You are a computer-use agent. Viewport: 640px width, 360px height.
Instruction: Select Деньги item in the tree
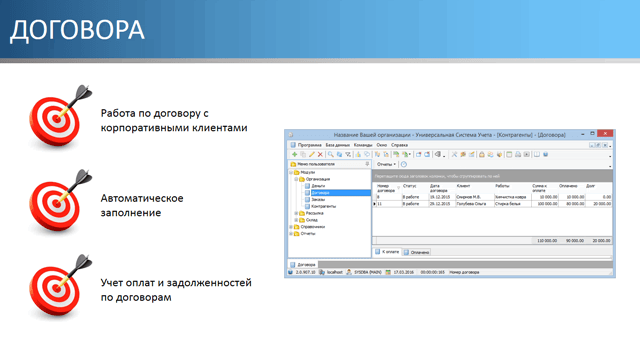pyautogui.click(x=318, y=186)
